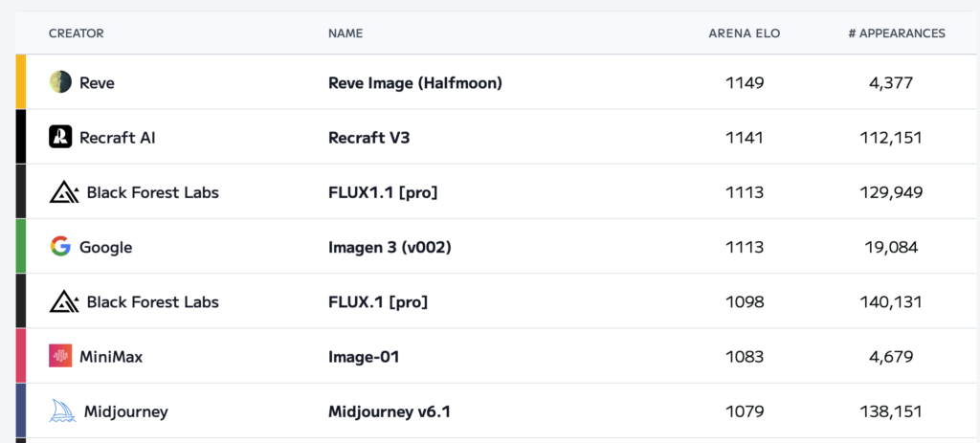The width and height of the screenshot is (980, 443).
Task: Select the Imagen 3 (v002) model name
Action: pos(389,247)
